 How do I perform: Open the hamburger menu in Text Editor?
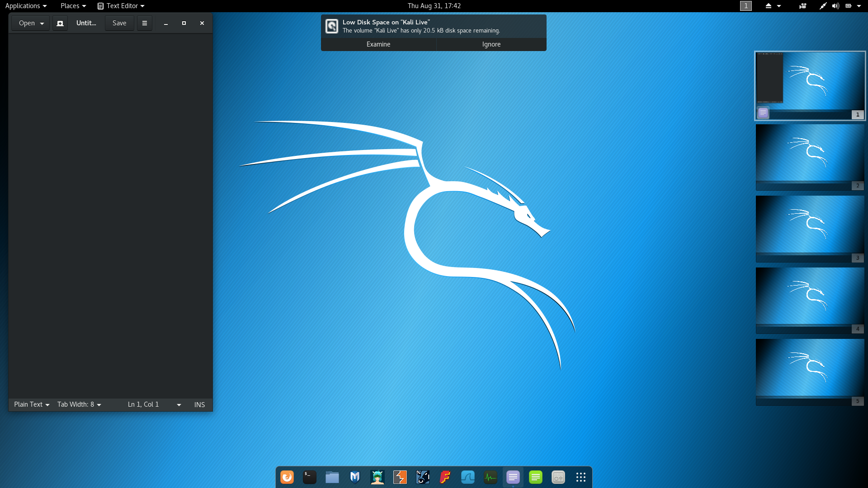pyautogui.click(x=145, y=23)
